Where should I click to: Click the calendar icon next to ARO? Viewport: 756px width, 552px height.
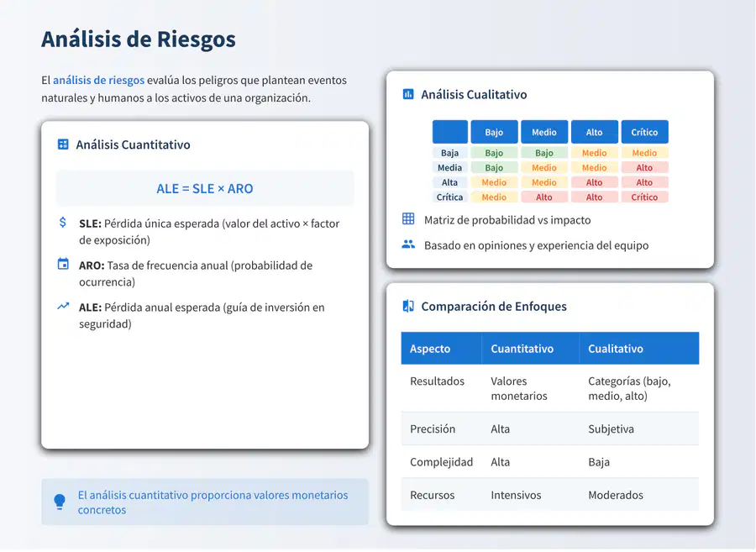(x=63, y=264)
